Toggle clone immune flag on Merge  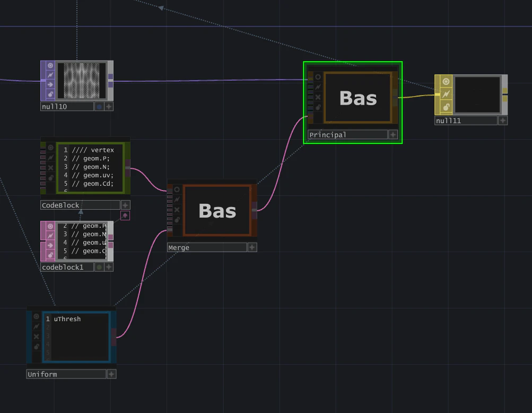coord(177,200)
